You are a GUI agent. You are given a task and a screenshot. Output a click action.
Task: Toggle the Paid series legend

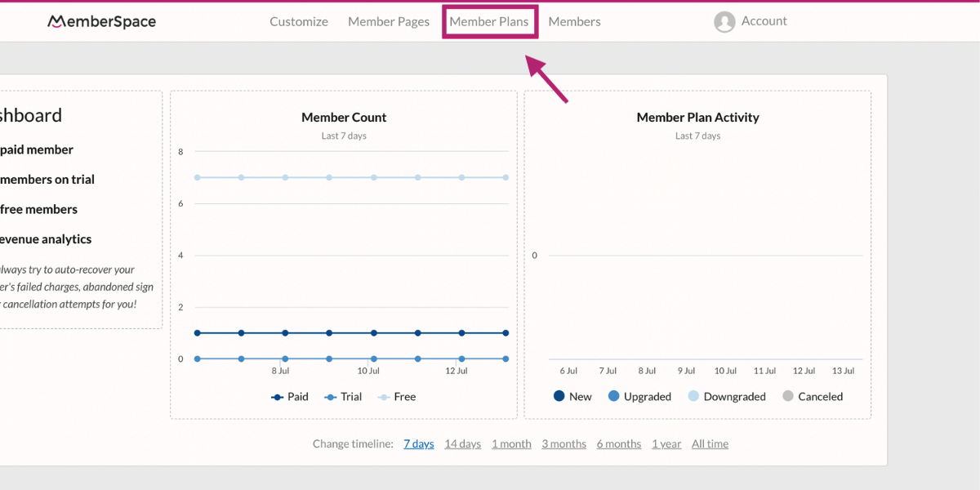pyautogui.click(x=290, y=397)
